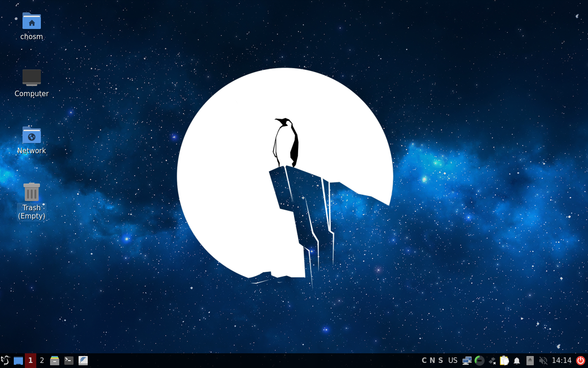Open the network manager tray icon
This screenshot has width=588, height=368.
pos(467,361)
